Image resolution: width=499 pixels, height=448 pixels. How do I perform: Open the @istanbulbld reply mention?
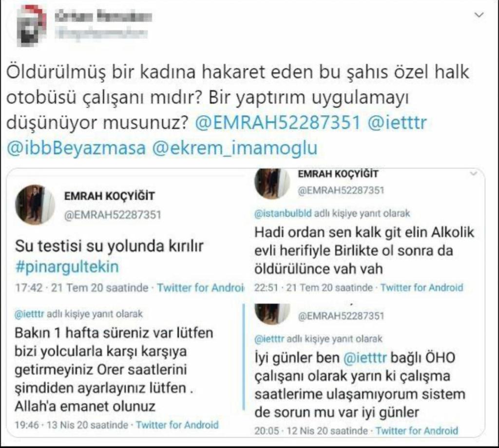[x=283, y=214]
